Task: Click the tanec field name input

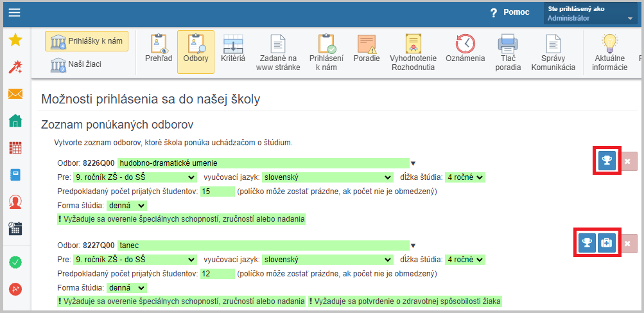Action: (x=263, y=246)
